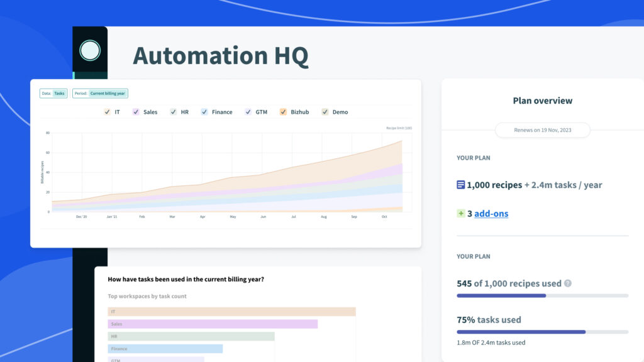Click the Sales bar in task count chart
The width and height of the screenshot is (644, 362).
[213, 323]
